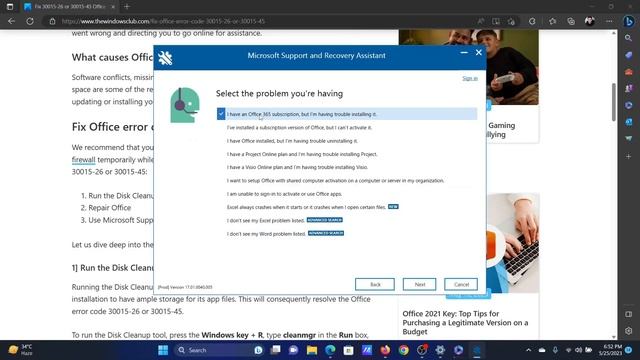Cancel the Support and Recovery Assistant wizard
The width and height of the screenshot is (640, 360).
click(461, 284)
